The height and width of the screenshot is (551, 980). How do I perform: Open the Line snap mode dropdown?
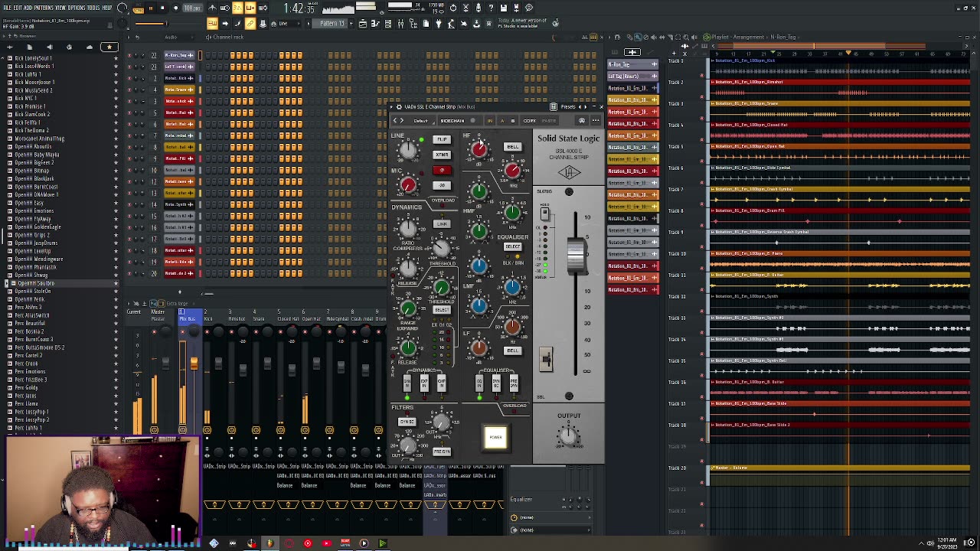[283, 24]
